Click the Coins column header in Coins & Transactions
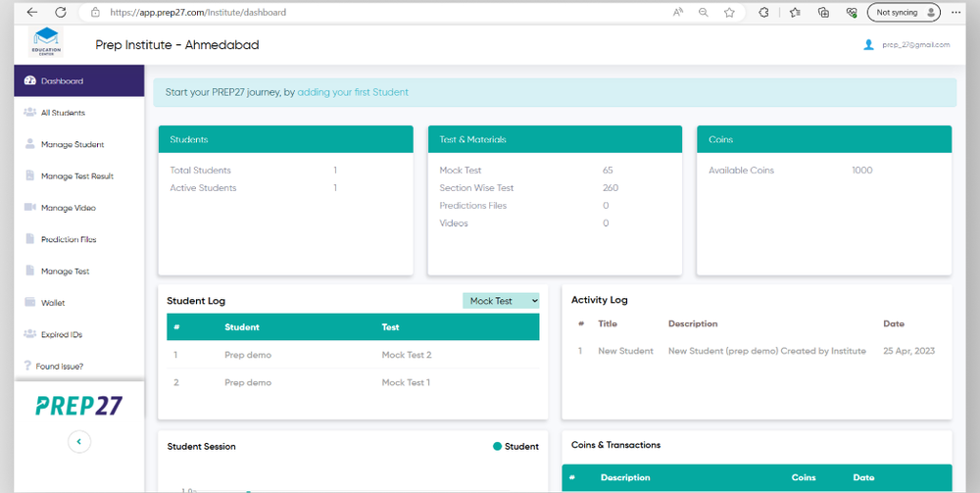Viewport: 980px width, 493px height. pyautogui.click(x=804, y=477)
